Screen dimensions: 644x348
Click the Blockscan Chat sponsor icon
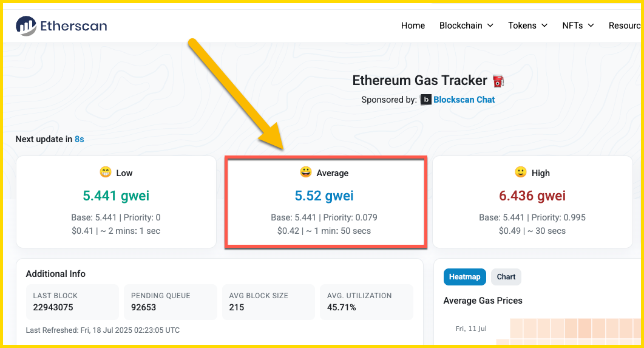(425, 100)
